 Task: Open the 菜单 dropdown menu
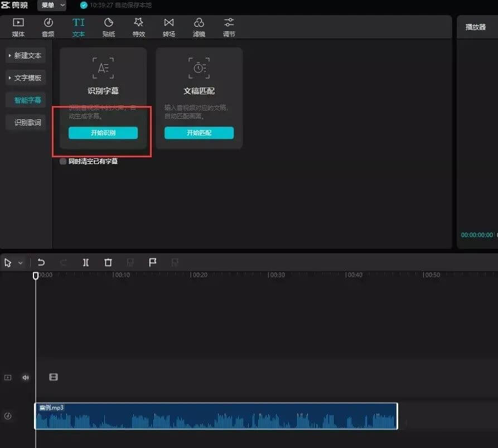point(52,5)
